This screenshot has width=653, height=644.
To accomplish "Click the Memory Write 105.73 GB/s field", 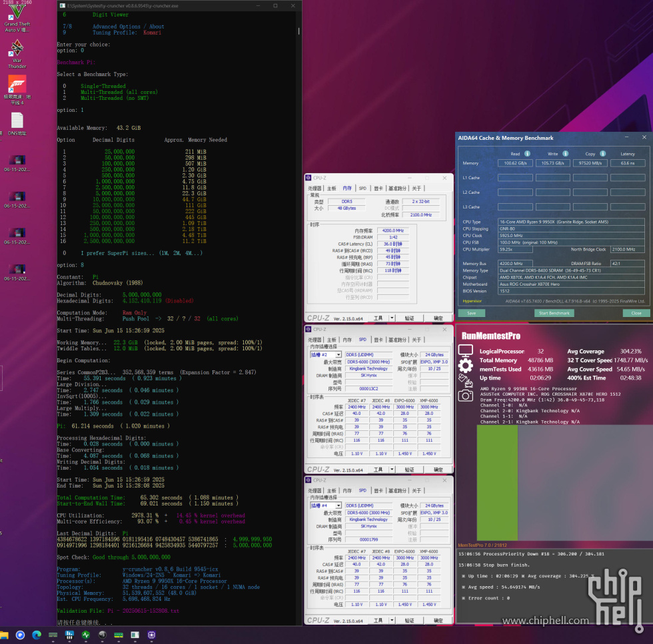I will [552, 163].
